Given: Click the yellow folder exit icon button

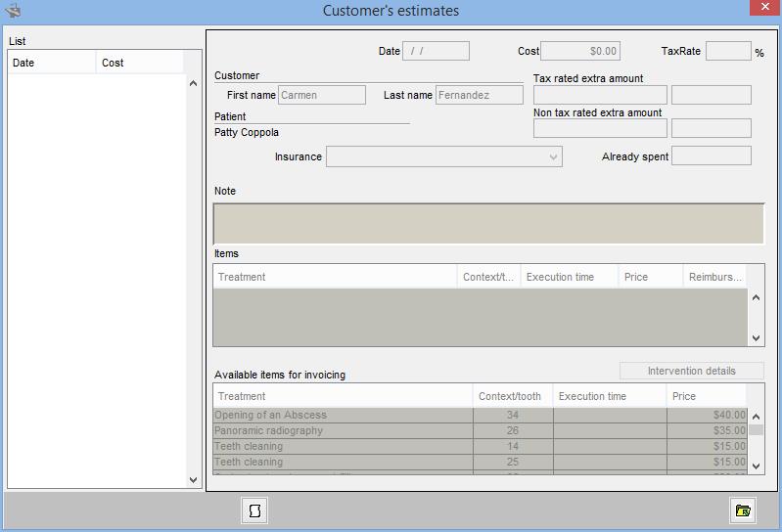Looking at the screenshot, I should 743,510.
